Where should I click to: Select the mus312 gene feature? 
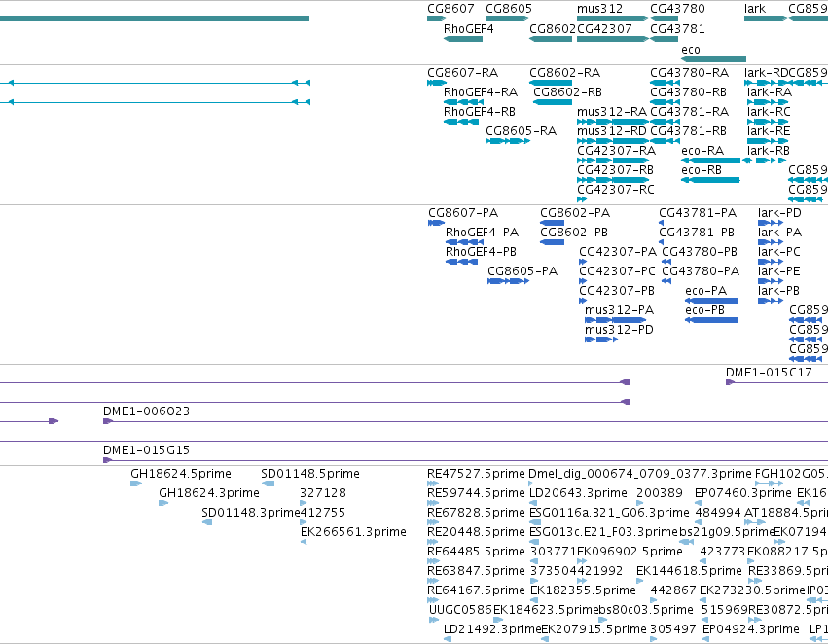point(613,18)
